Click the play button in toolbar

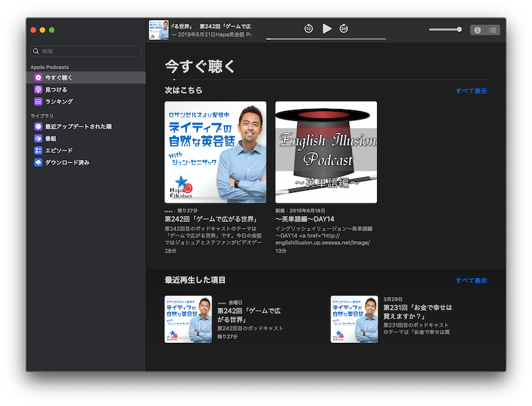[x=327, y=29]
